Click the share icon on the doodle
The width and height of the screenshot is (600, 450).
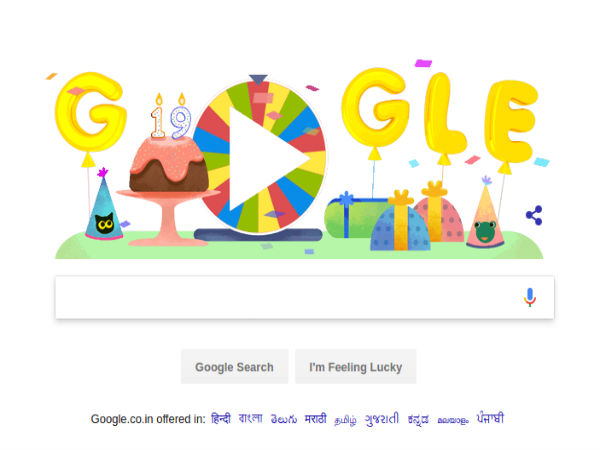pos(534,215)
